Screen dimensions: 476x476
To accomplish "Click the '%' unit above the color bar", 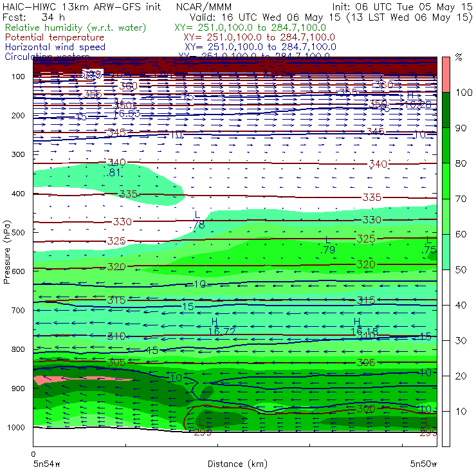I will (x=459, y=57).
